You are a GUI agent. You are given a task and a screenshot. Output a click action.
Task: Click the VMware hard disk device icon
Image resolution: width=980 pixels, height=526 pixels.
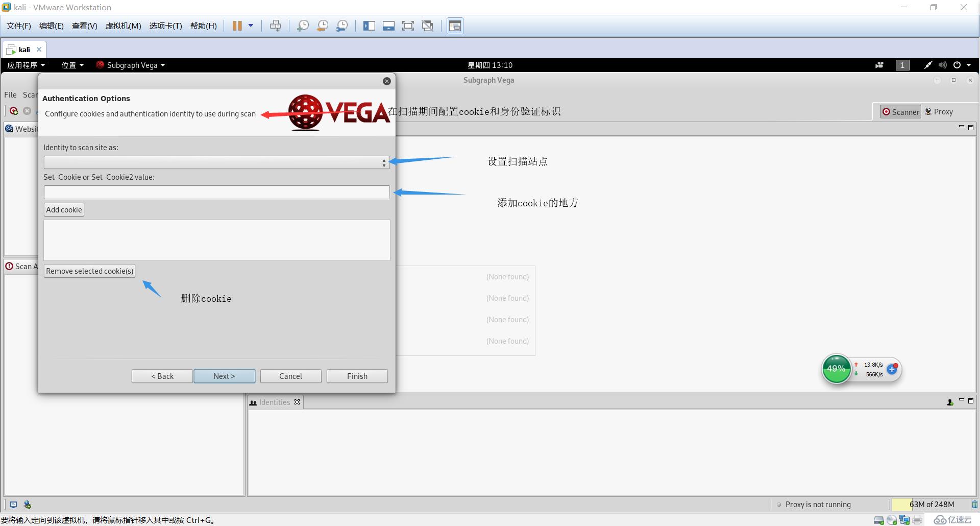coord(879,520)
